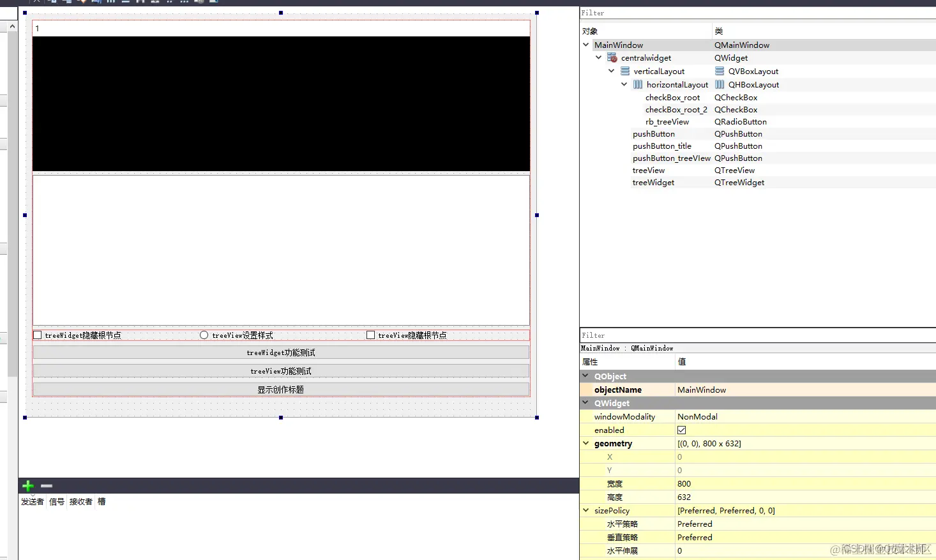
Task: Click the verticalLayout layout icon
Action: tap(625, 71)
